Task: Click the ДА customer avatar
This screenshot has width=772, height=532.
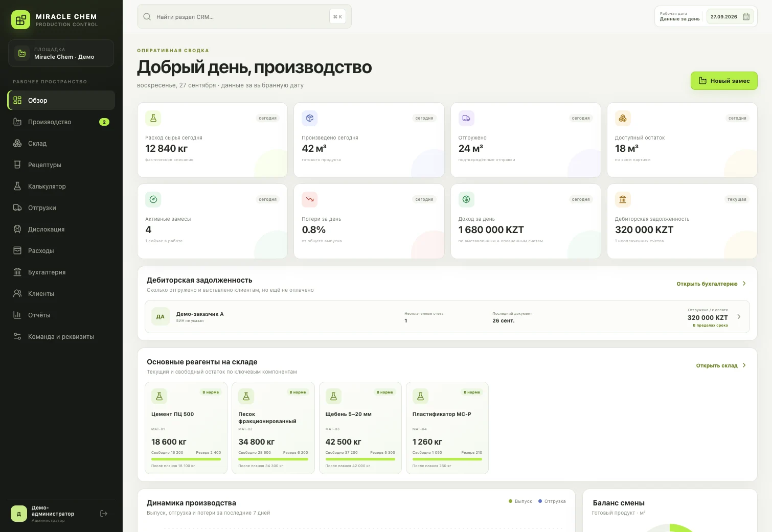Action: (161, 317)
